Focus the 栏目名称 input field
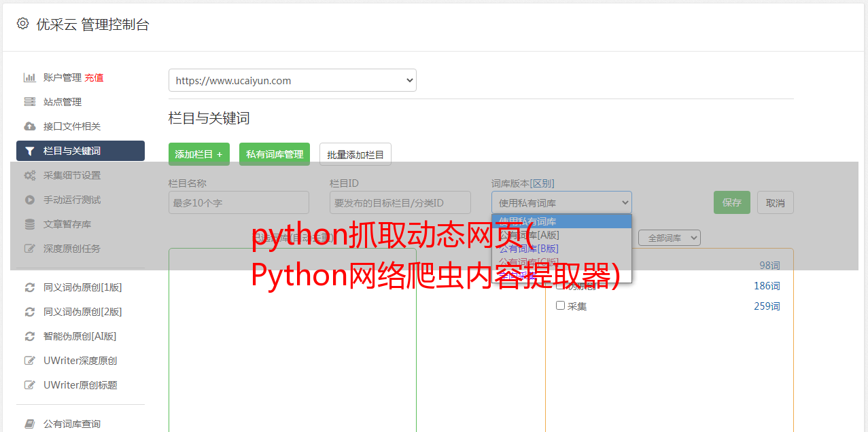Viewport: 868px width, 432px height. pos(239,202)
